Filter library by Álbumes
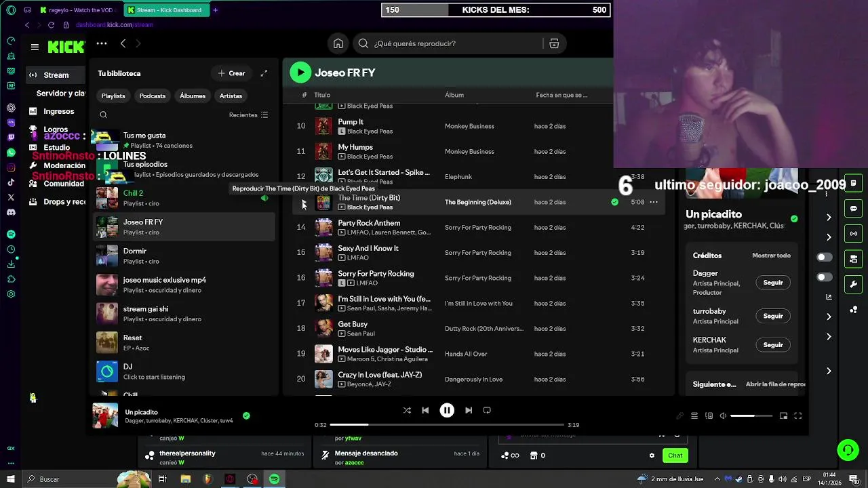The height and width of the screenshot is (488, 868). [x=193, y=96]
